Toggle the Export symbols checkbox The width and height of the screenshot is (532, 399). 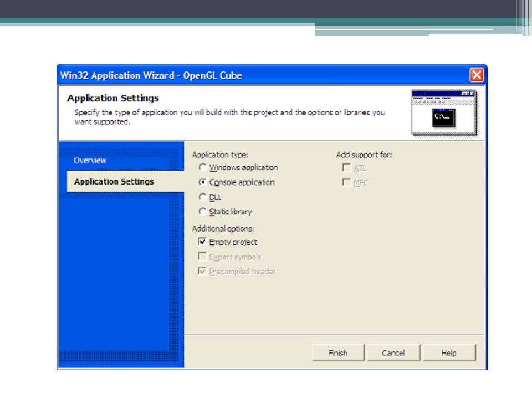click(202, 256)
